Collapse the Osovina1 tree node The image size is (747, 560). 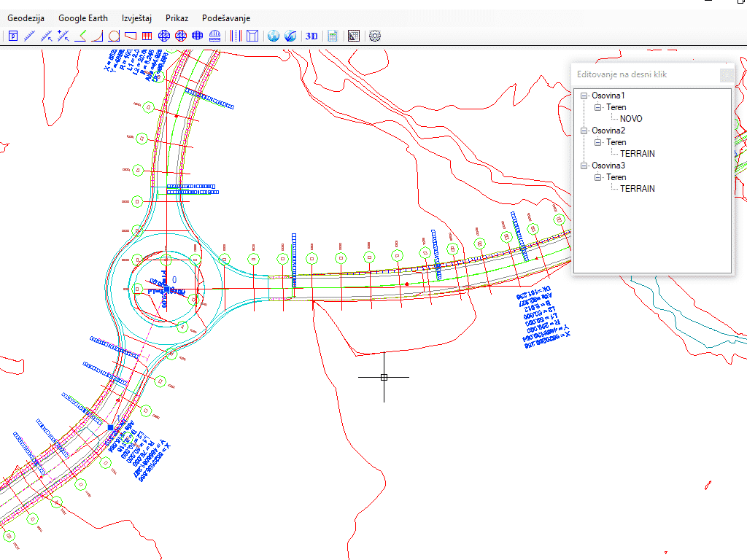[x=584, y=96]
